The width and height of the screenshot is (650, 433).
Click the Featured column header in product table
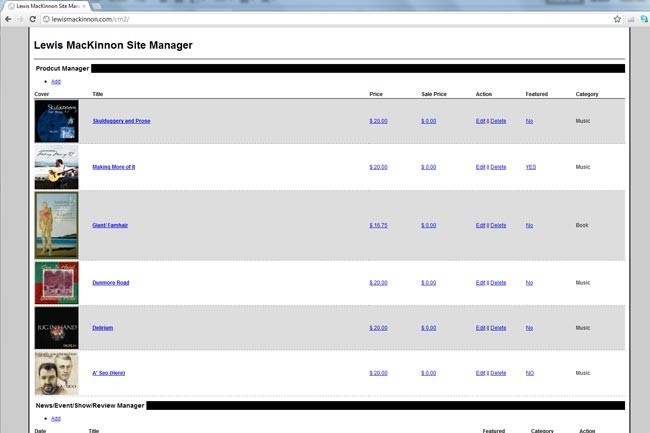(537, 94)
